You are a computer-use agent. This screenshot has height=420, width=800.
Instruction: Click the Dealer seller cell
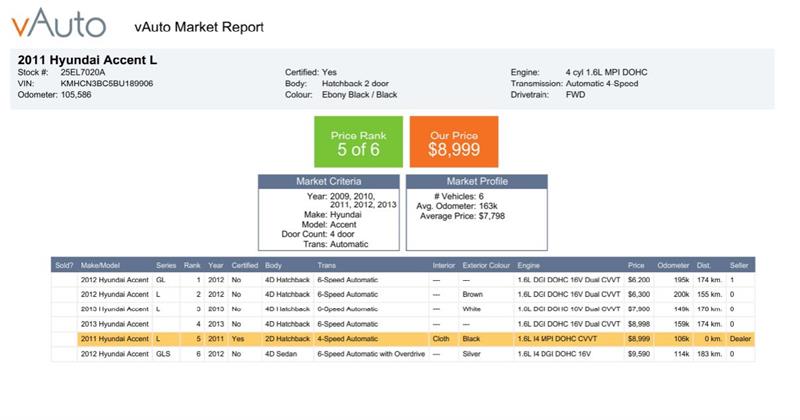click(740, 339)
